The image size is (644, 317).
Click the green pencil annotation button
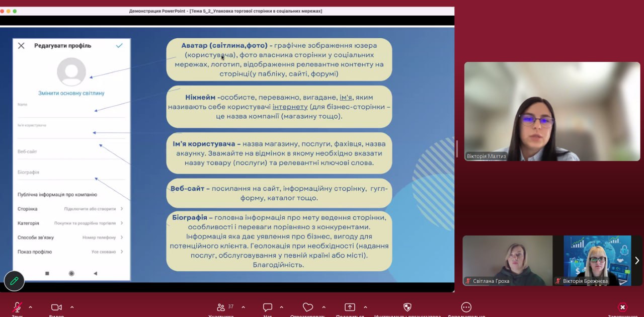[14, 281]
